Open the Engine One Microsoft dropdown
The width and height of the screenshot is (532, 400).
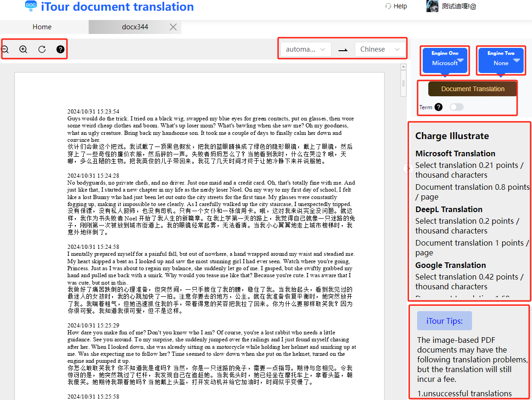coord(445,61)
